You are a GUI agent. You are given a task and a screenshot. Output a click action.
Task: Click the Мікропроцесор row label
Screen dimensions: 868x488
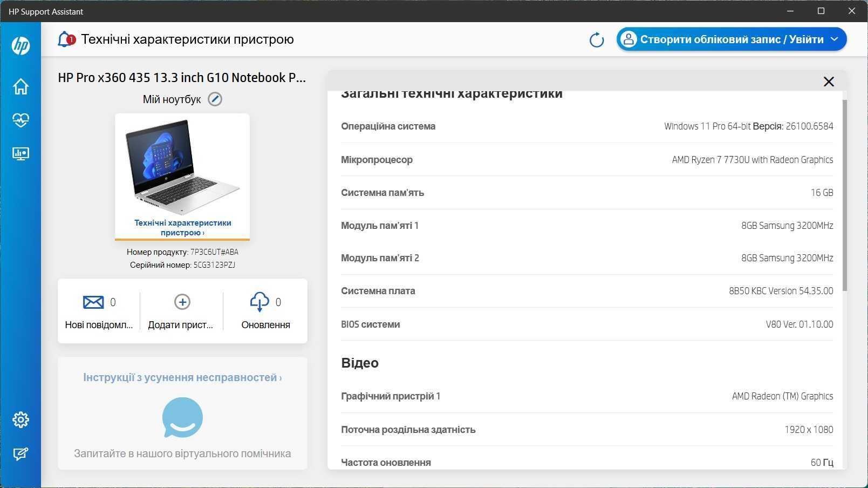point(377,160)
